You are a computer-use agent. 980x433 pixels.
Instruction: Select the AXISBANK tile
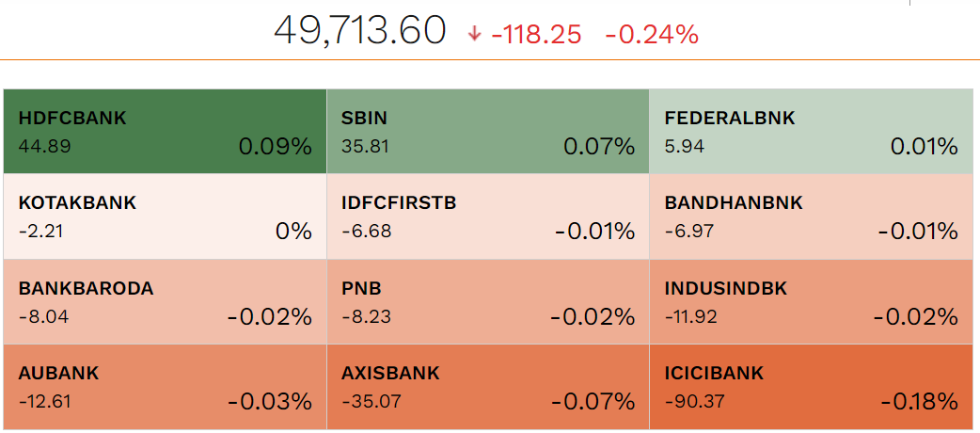pos(488,387)
